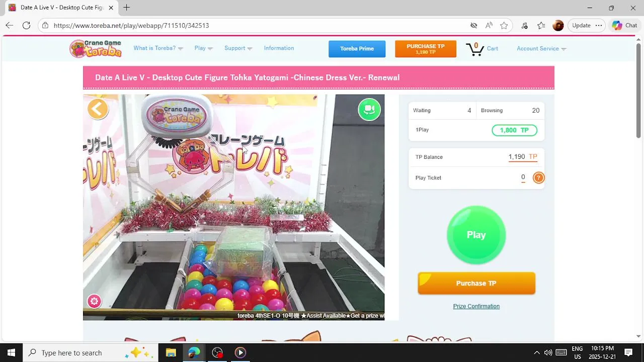Click Edge browser taskbar icon
This screenshot has height=362, width=644.
click(x=194, y=352)
